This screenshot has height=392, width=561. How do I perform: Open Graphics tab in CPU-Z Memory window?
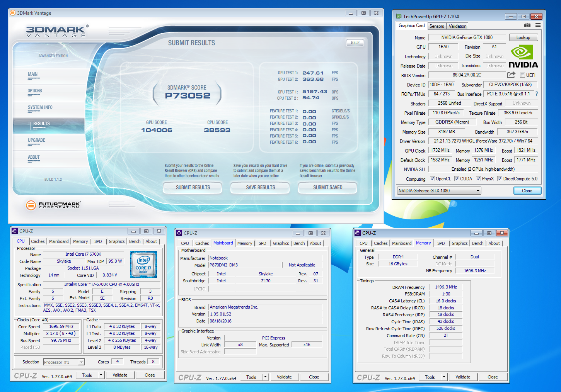point(459,243)
